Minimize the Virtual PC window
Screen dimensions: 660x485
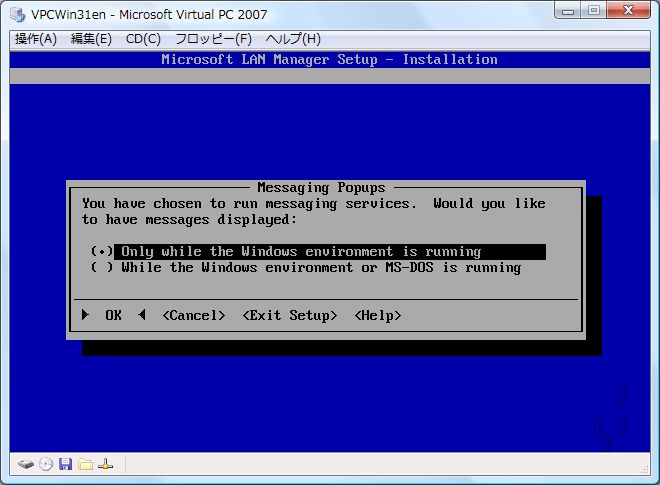[x=568, y=11]
